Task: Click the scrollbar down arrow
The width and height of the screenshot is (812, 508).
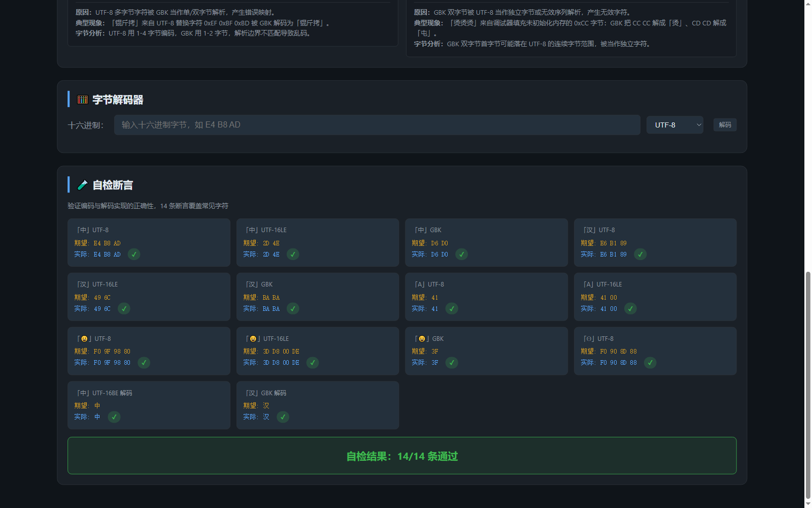Action: tap(808, 504)
